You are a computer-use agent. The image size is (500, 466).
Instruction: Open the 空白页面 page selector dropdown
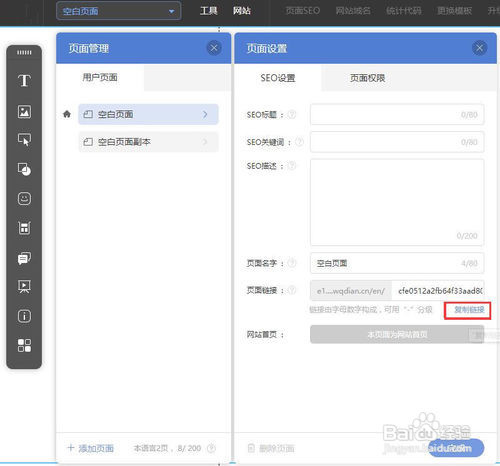pos(119,11)
